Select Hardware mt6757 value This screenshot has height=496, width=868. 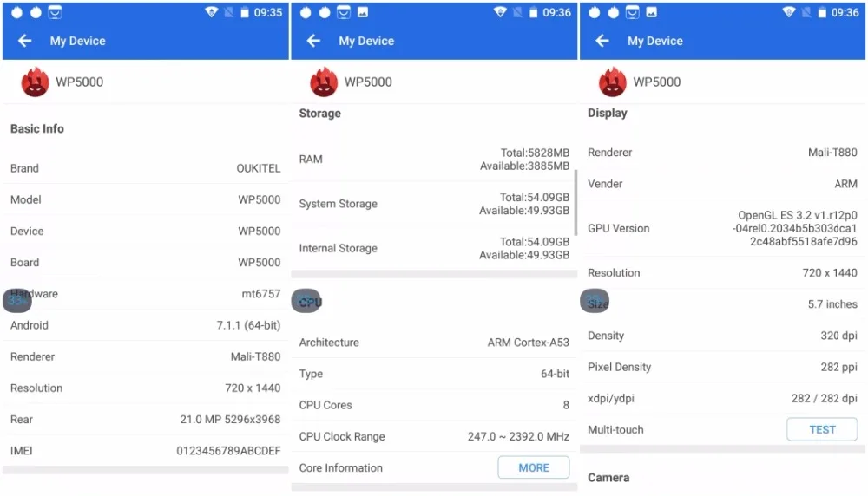tap(261, 294)
